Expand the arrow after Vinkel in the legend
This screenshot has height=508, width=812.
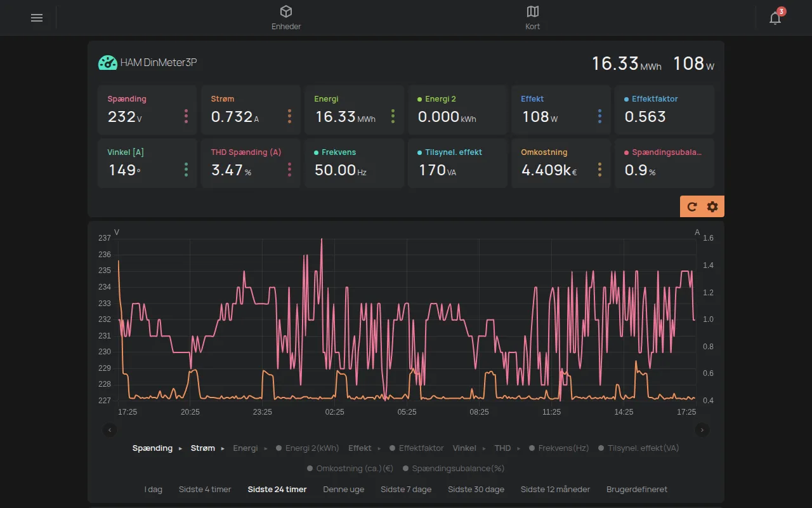(x=485, y=448)
